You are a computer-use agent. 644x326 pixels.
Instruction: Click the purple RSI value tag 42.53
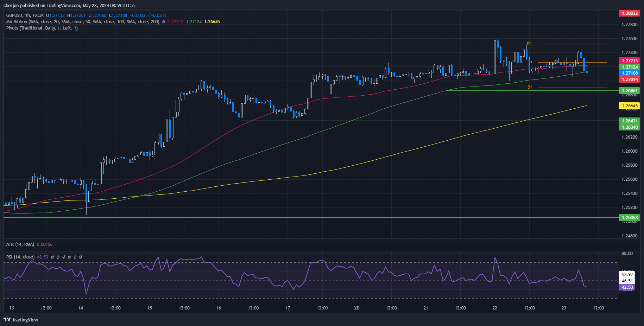click(627, 287)
